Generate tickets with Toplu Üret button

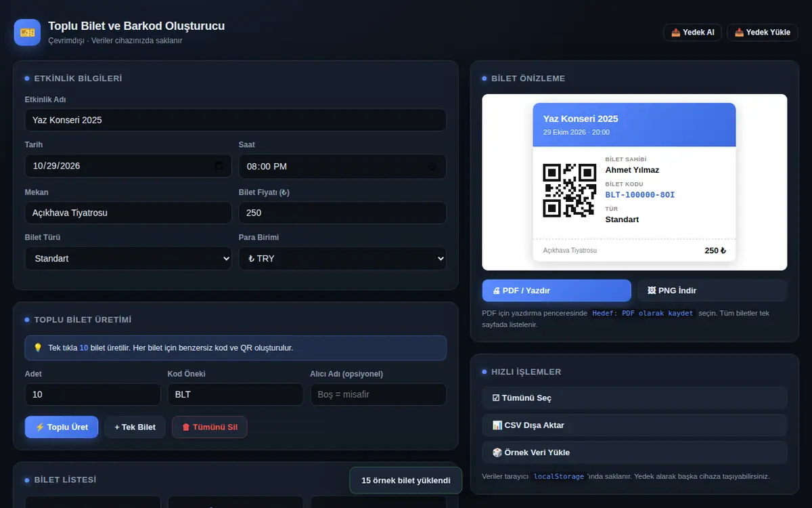click(62, 427)
